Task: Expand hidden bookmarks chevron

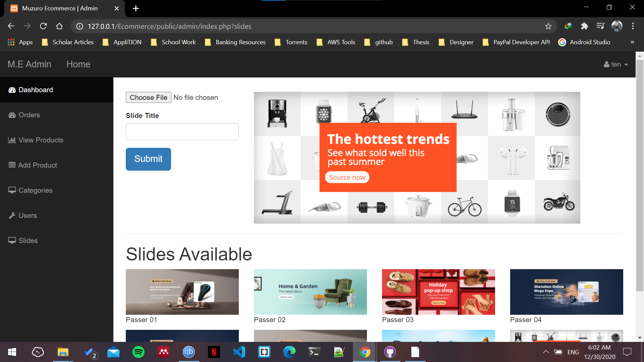Action: click(x=632, y=42)
